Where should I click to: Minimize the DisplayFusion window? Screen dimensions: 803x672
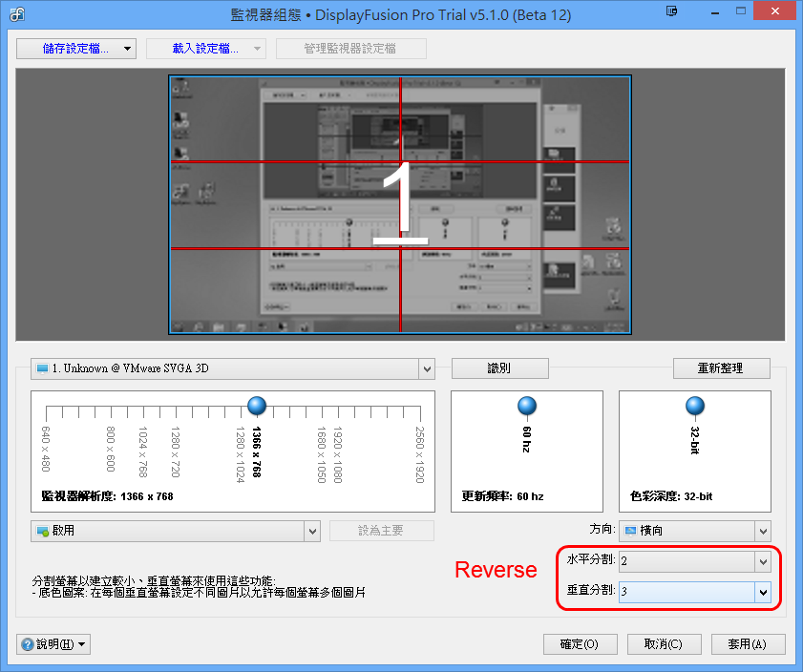pyautogui.click(x=715, y=13)
